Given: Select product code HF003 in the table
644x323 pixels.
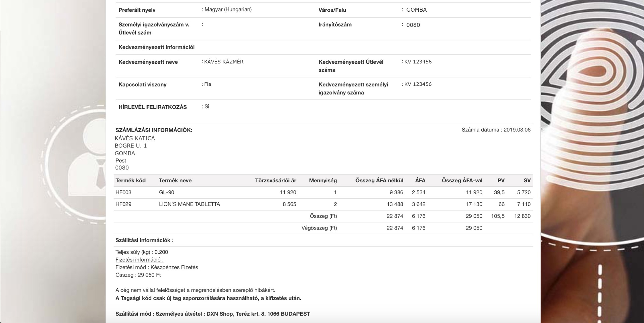Looking at the screenshot, I should pyautogui.click(x=123, y=192).
